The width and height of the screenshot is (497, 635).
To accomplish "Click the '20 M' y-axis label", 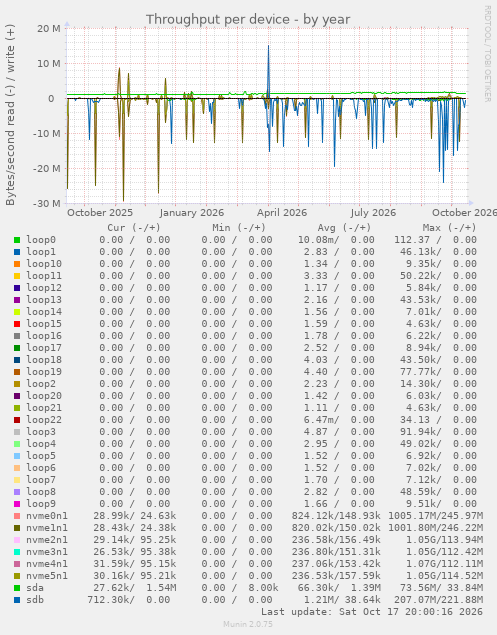I will [49, 29].
